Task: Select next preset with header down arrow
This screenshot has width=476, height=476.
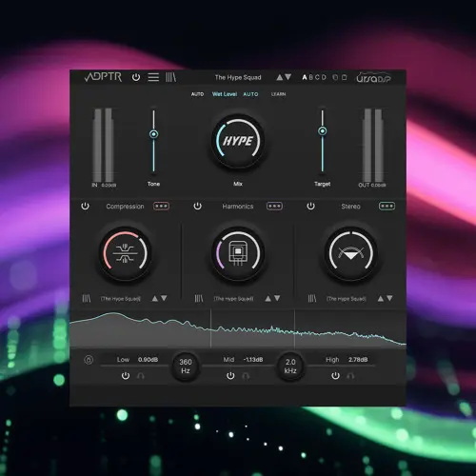Action: point(288,77)
